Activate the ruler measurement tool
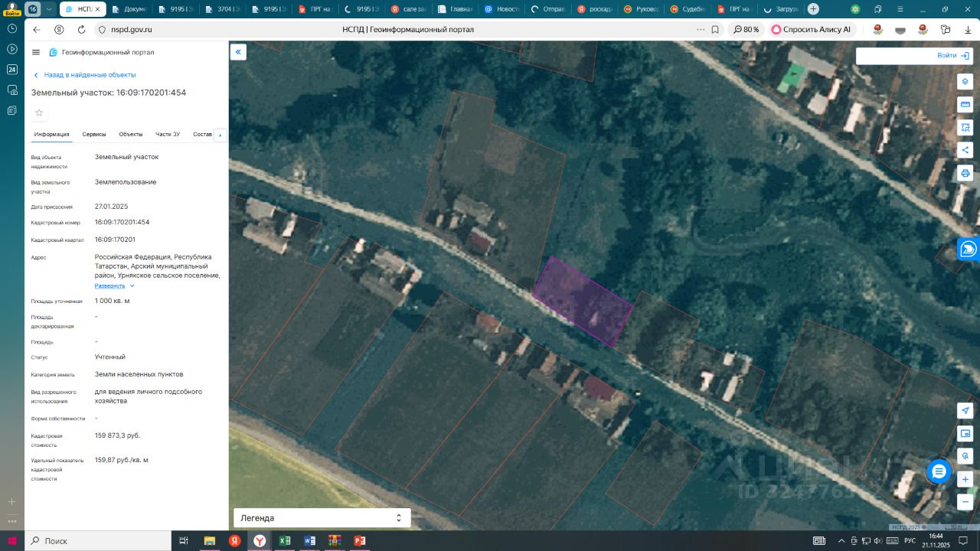The height and width of the screenshot is (551, 980). pyautogui.click(x=965, y=105)
